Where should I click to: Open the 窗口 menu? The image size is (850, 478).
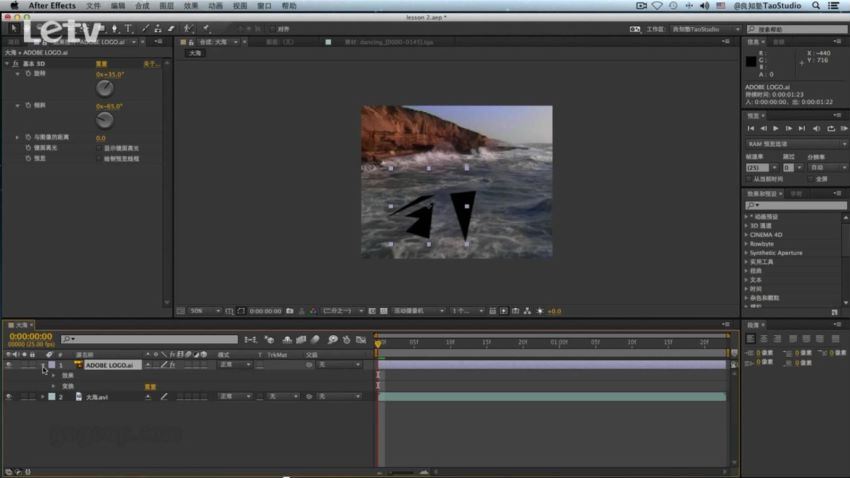coord(264,5)
